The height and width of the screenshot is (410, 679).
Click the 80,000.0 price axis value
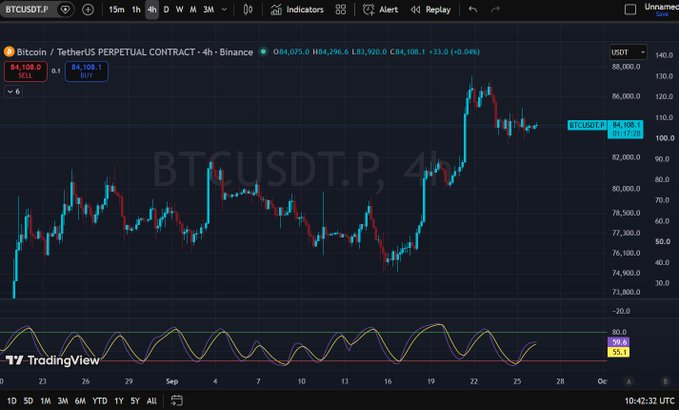coord(626,189)
